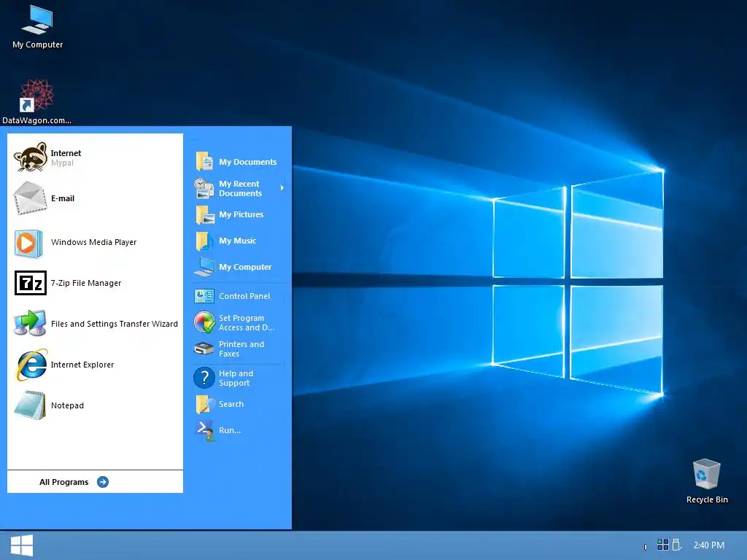Open My Music folder
This screenshot has height=560, width=747.
239,241
